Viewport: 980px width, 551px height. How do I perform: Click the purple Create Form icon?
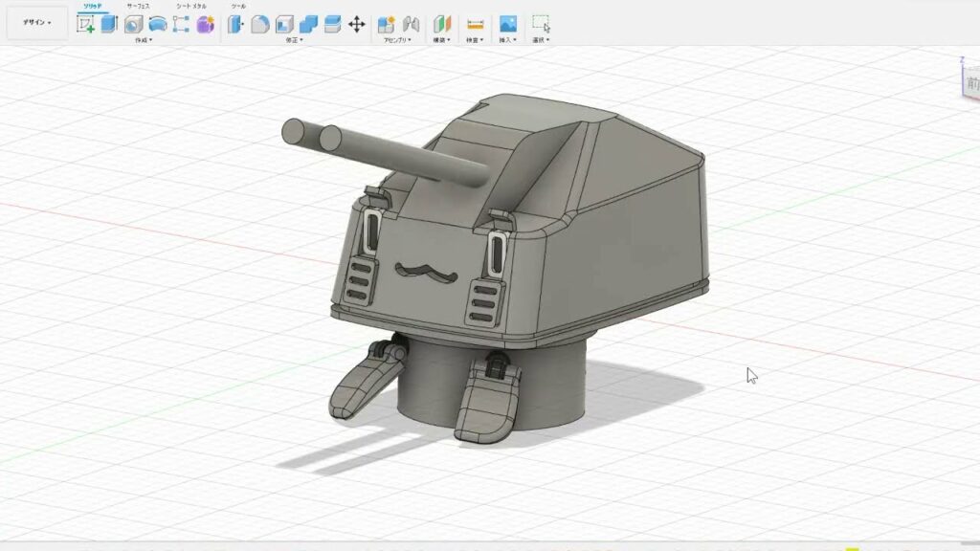pos(205,24)
